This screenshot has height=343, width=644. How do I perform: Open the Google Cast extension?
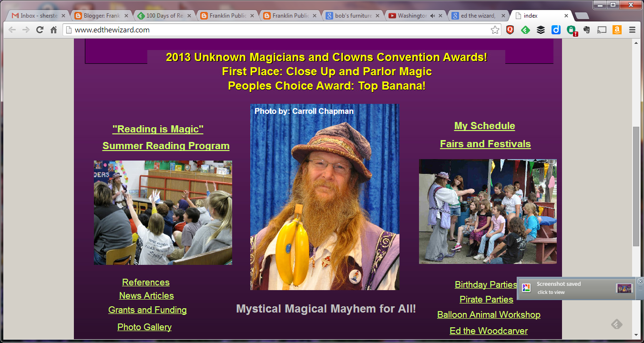[602, 30]
